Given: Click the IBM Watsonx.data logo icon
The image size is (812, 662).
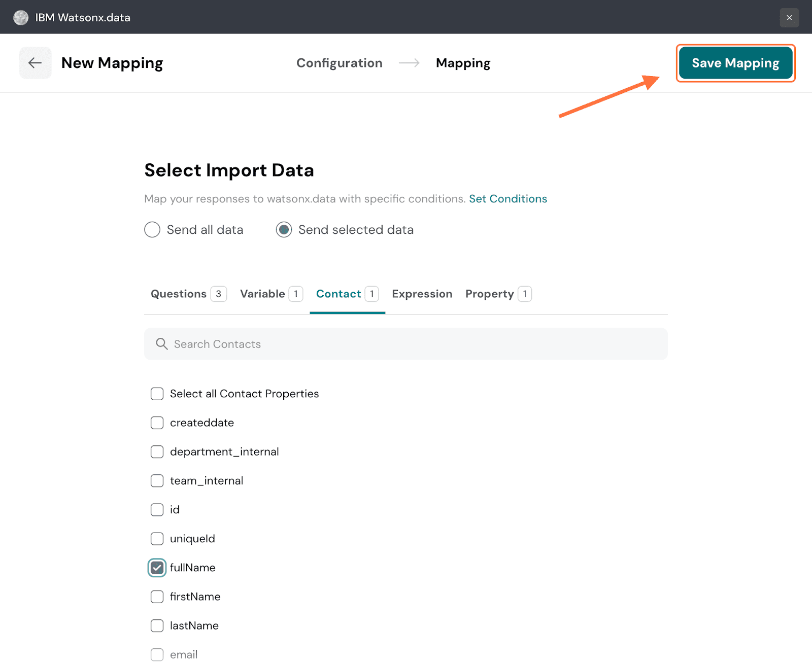Looking at the screenshot, I should click(x=21, y=18).
